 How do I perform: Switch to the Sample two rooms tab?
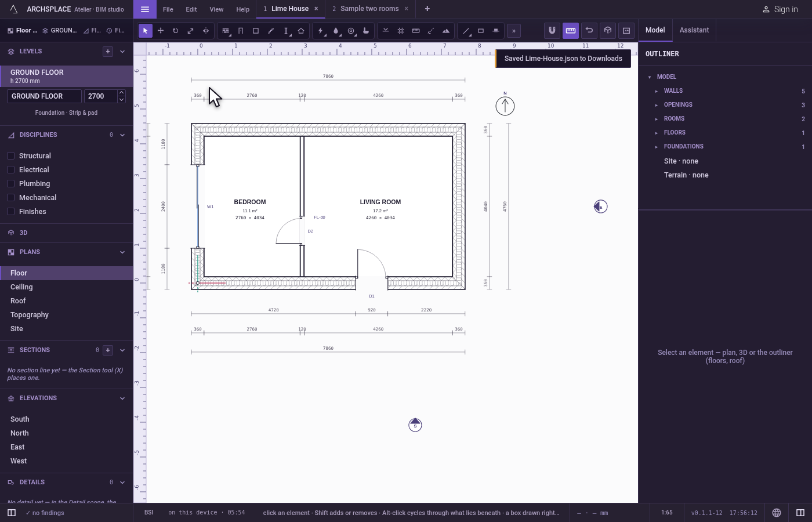tap(369, 9)
